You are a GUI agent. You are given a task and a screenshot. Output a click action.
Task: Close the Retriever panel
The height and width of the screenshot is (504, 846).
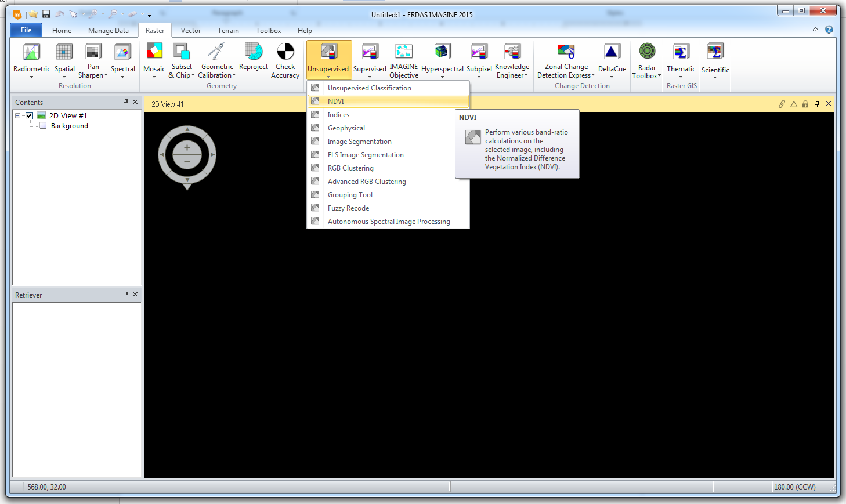coord(135,295)
